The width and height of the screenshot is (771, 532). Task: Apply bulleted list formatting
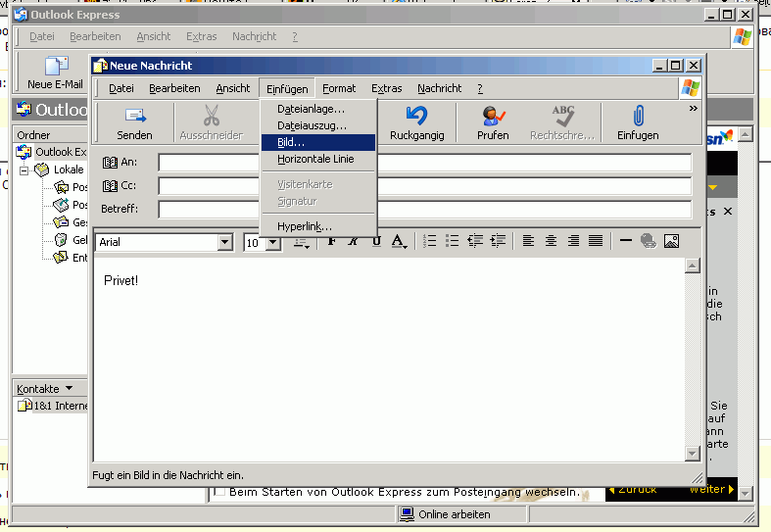(452, 241)
